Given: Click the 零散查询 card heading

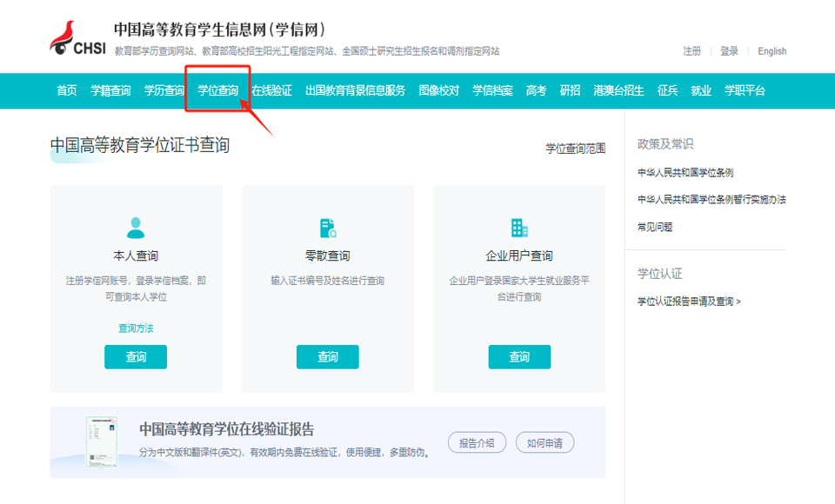Looking at the screenshot, I should coord(328,256).
